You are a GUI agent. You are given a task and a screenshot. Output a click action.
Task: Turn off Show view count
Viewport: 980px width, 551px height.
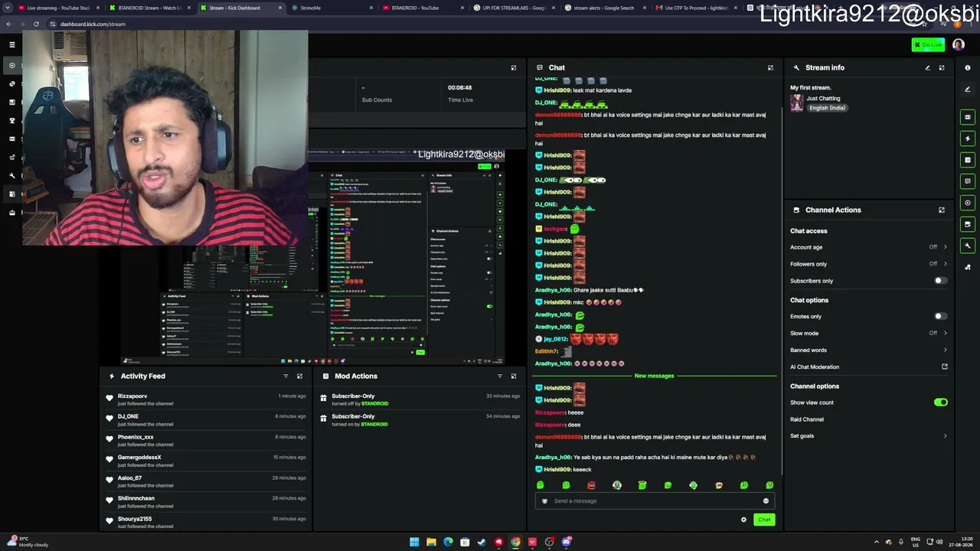pos(940,403)
